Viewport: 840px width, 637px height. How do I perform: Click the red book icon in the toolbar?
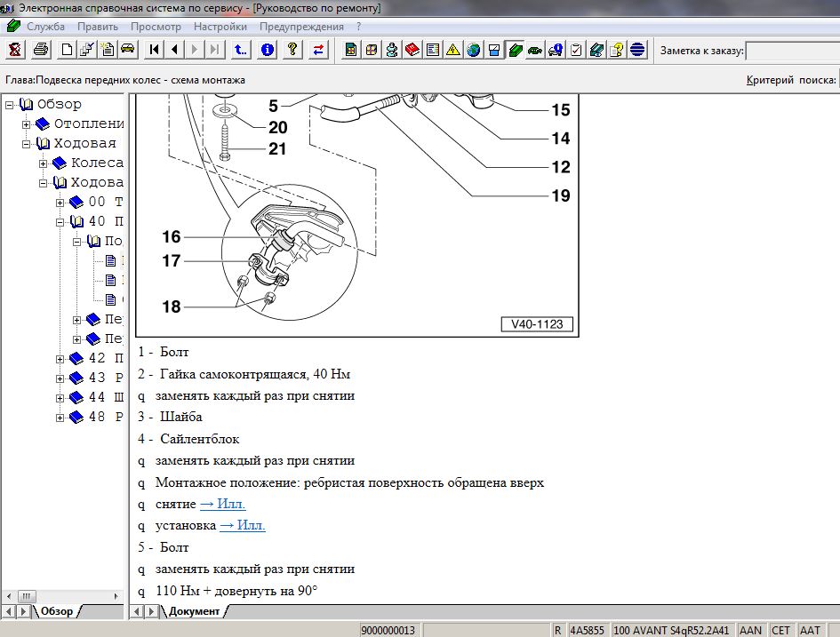tap(412, 50)
